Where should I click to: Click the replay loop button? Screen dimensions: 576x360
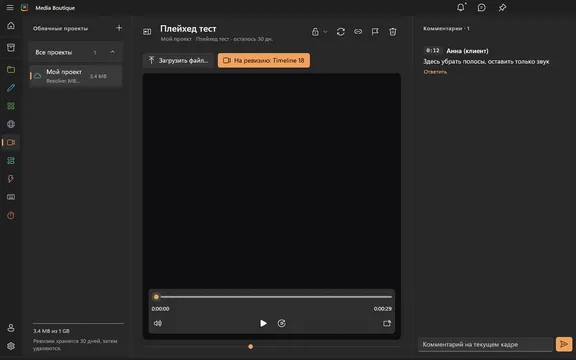click(282, 323)
